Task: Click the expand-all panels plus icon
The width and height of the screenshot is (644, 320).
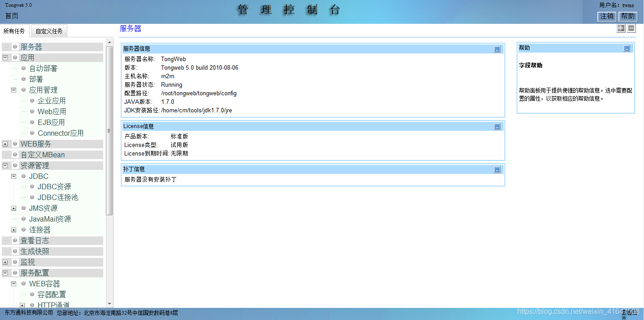Action: (x=621, y=28)
